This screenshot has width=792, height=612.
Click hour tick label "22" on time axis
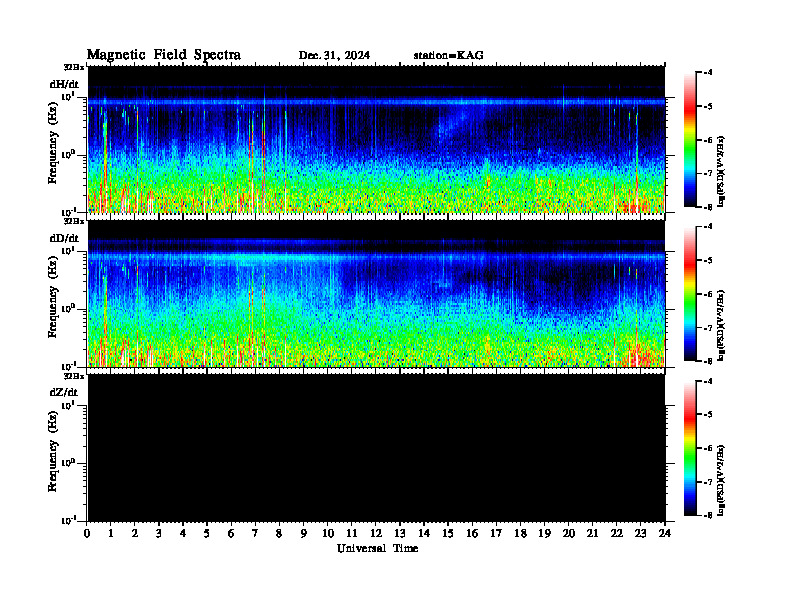616,533
